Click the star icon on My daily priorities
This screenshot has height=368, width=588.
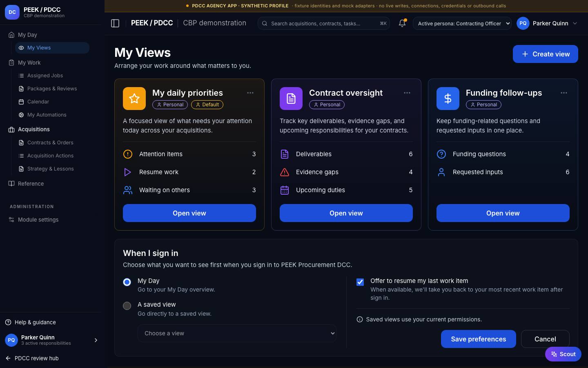point(134,99)
